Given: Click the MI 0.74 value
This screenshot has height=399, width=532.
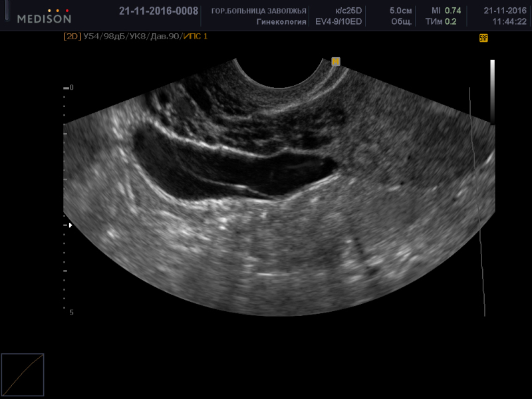Looking at the screenshot, I should point(446,11).
